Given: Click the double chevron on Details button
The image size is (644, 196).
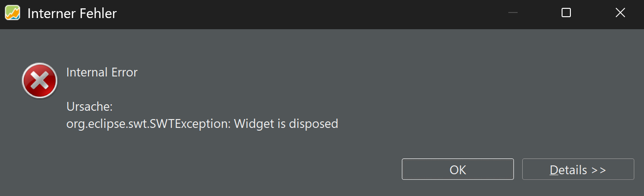Looking at the screenshot, I should (x=599, y=170).
